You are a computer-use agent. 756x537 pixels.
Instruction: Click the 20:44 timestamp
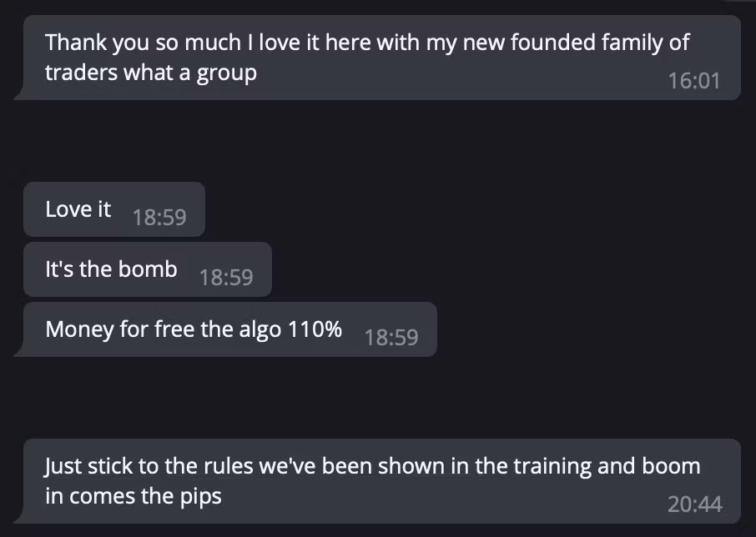click(694, 504)
